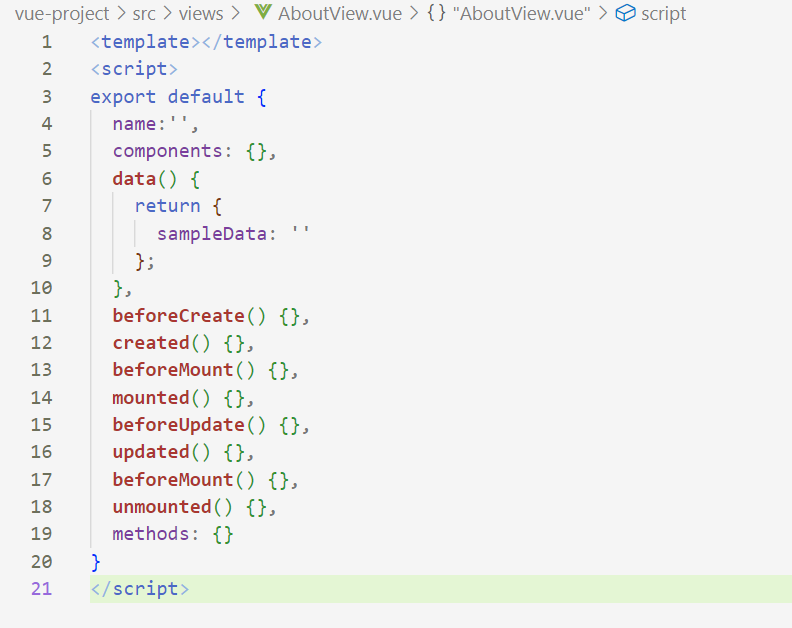Open the src breadcrumb folder
This screenshot has height=628, width=792.
tap(144, 14)
